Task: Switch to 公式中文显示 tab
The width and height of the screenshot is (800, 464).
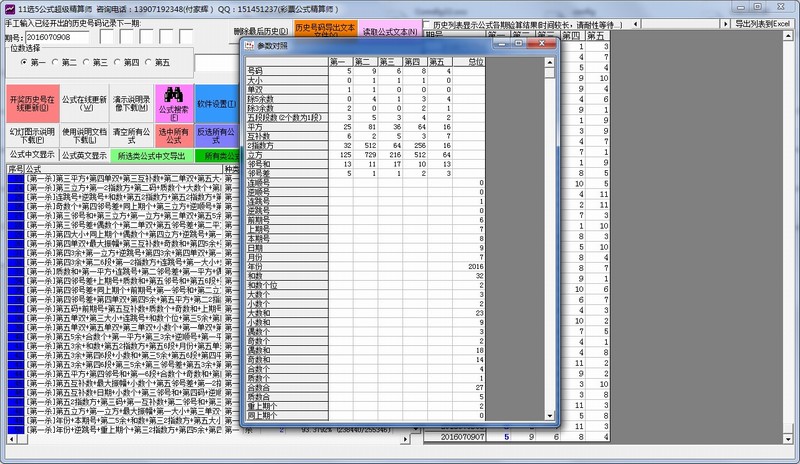Action: tap(30, 155)
